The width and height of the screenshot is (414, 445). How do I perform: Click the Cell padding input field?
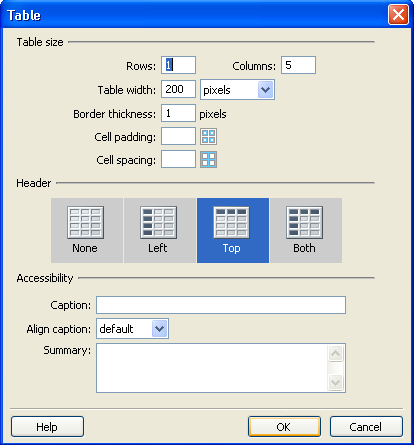(178, 136)
